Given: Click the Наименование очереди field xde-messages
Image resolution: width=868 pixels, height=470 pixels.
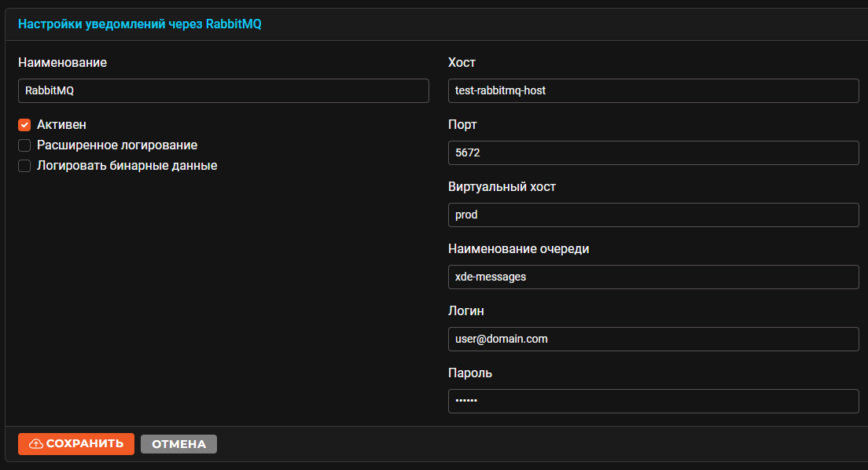Looking at the screenshot, I should point(653,277).
